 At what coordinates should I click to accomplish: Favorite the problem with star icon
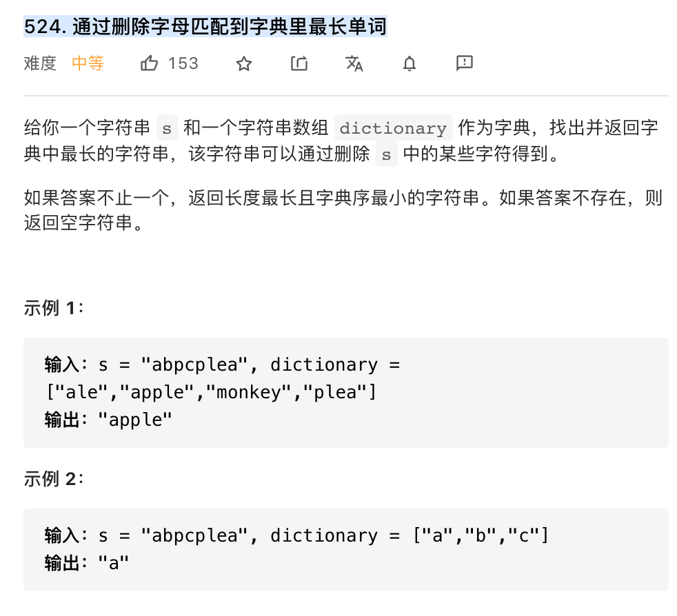(244, 64)
